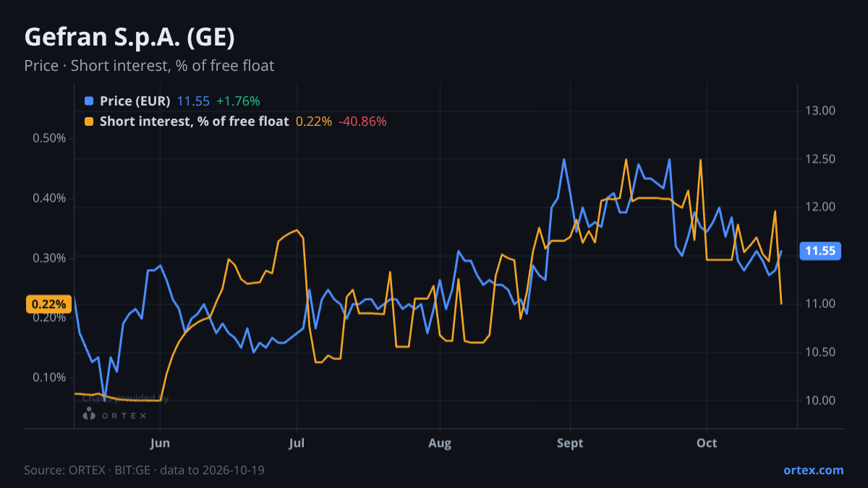Click the 10.00 right axis label
This screenshot has width=868, height=488.
[820, 401]
